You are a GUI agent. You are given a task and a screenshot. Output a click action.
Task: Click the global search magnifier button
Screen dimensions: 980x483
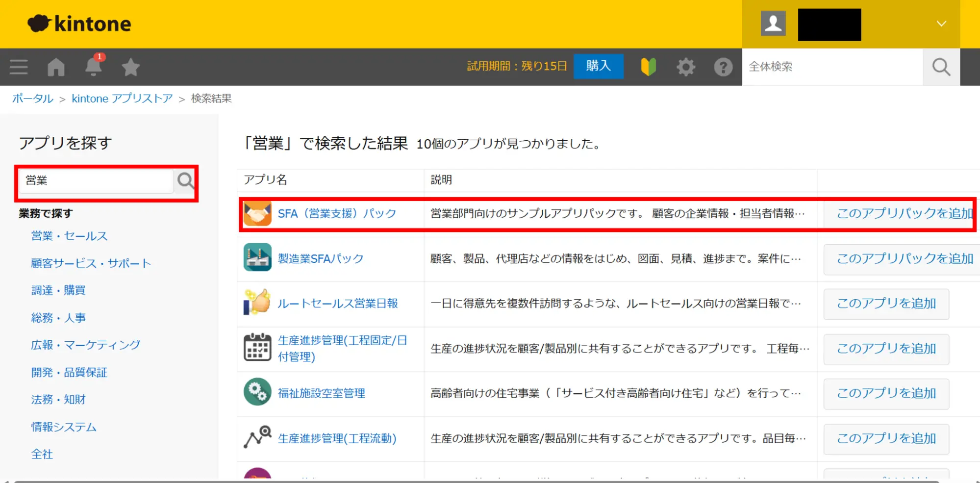941,67
